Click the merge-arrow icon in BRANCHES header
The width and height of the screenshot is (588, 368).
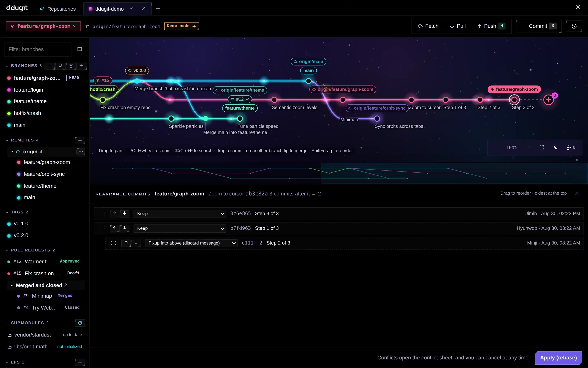click(60, 66)
